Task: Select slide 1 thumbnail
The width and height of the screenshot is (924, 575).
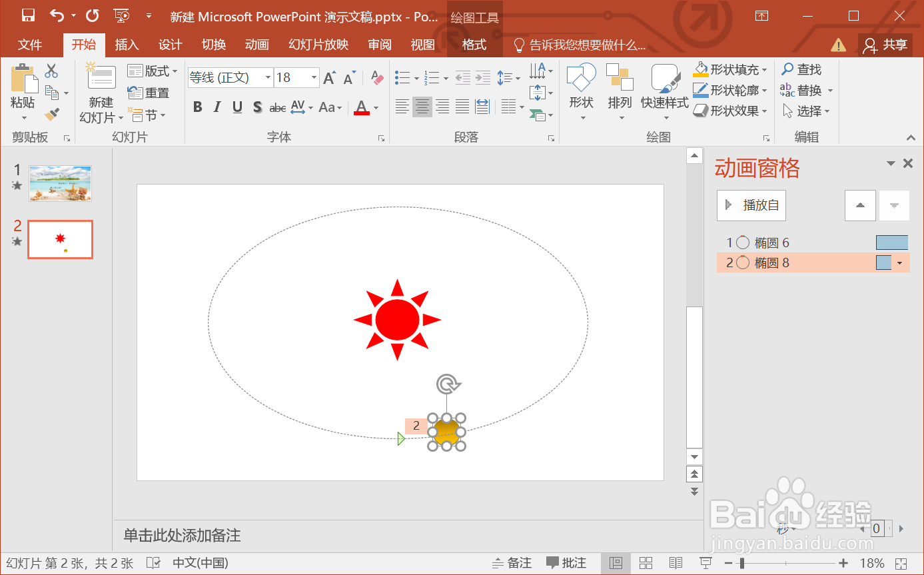Action: click(60, 183)
